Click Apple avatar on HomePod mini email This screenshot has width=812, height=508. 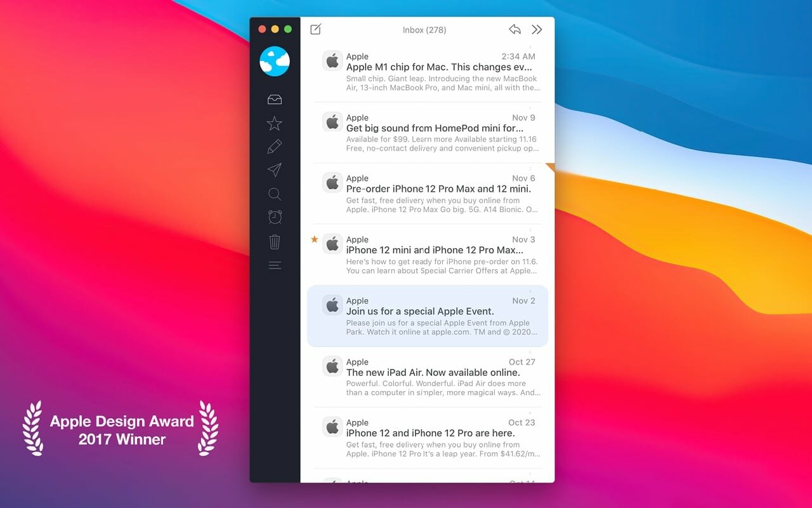click(332, 122)
